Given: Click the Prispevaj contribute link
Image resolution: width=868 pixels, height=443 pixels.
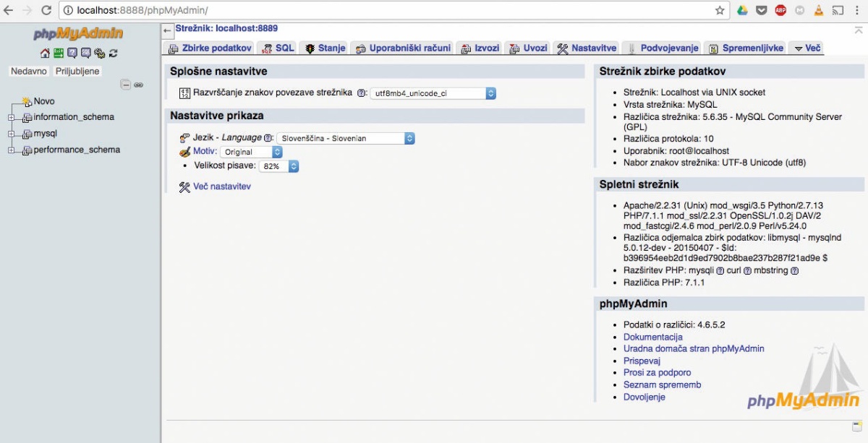Looking at the screenshot, I should 642,361.
